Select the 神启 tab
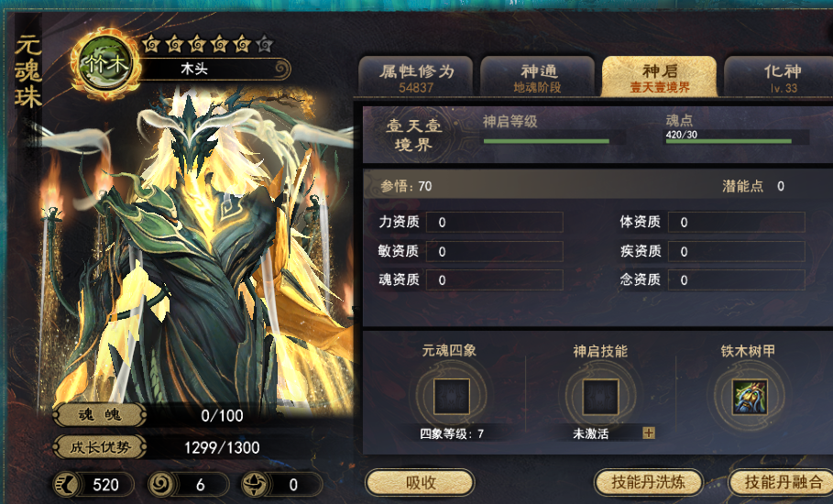The height and width of the screenshot is (504, 833). pyautogui.click(x=659, y=76)
